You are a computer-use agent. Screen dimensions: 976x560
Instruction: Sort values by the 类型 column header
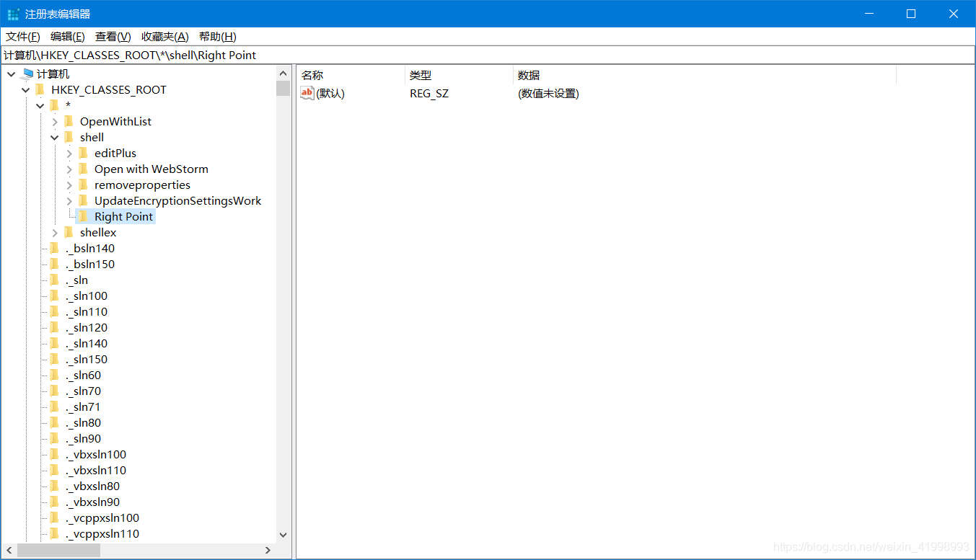[x=460, y=75]
